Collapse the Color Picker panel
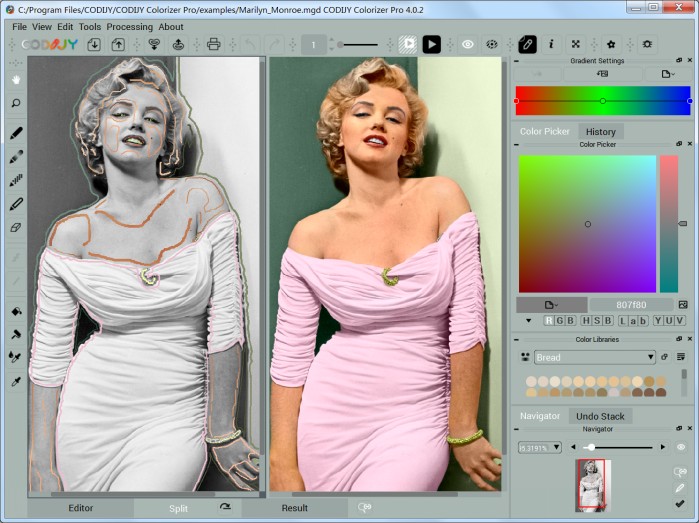This screenshot has height=523, width=699. coord(516,144)
